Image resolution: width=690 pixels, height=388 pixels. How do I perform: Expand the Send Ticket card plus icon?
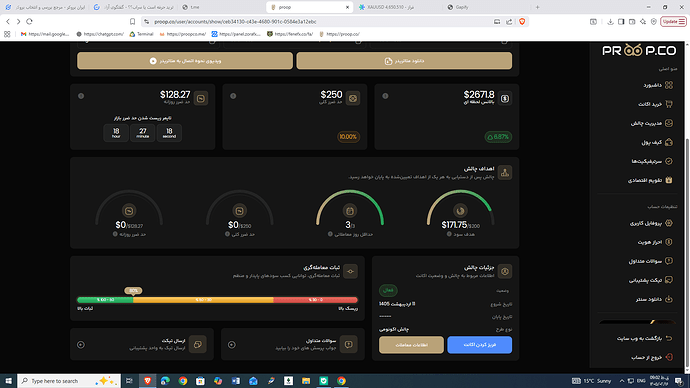[81, 345]
